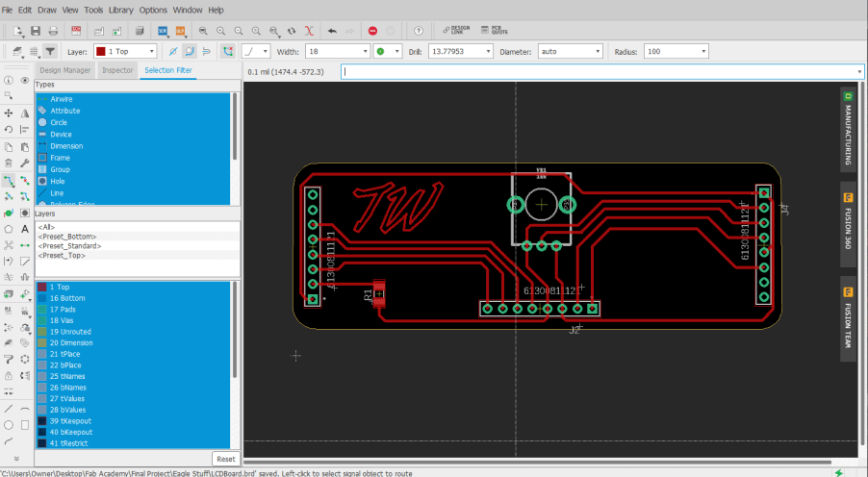This screenshot has width=868, height=477.
Task: Open the Manufacturing side panel
Action: pyautogui.click(x=848, y=129)
